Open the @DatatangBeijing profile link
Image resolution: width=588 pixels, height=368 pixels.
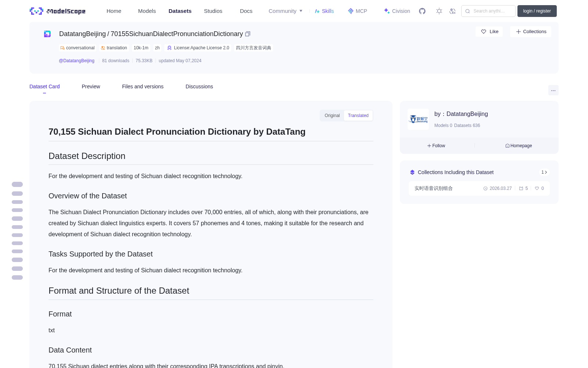coord(76,61)
